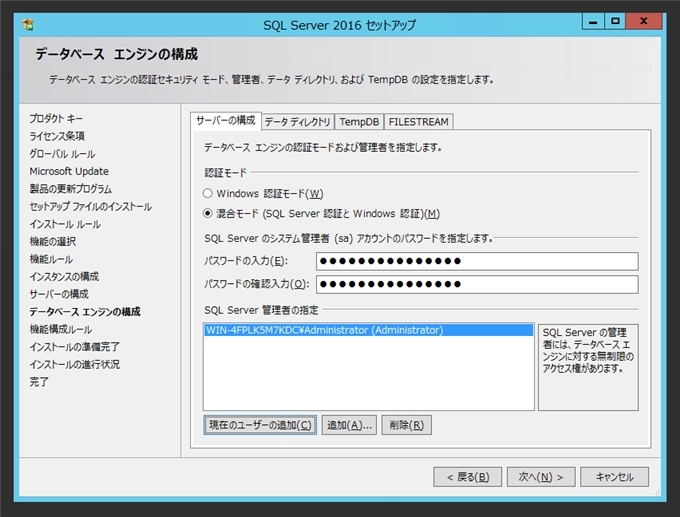The width and height of the screenshot is (680, 517).
Task: Click 現在のユーザーの追加 button
Action: click(x=260, y=425)
